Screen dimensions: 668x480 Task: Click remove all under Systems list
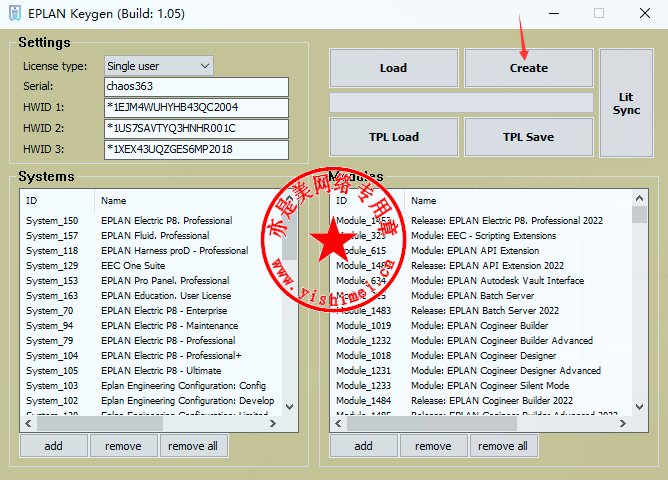(194, 446)
